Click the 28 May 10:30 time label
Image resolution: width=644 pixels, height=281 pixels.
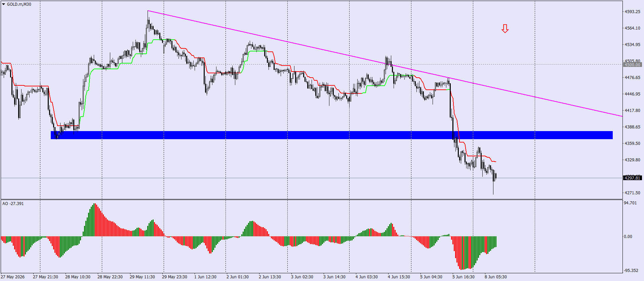pyautogui.click(x=78, y=277)
